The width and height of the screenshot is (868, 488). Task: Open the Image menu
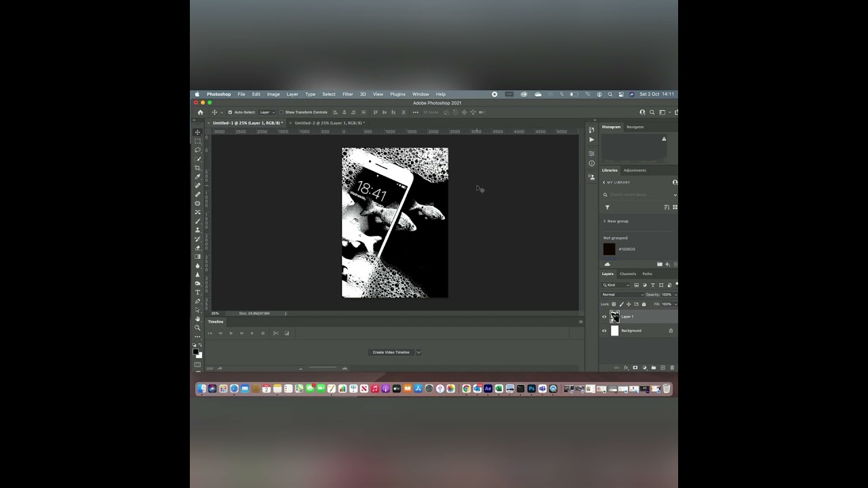(273, 94)
